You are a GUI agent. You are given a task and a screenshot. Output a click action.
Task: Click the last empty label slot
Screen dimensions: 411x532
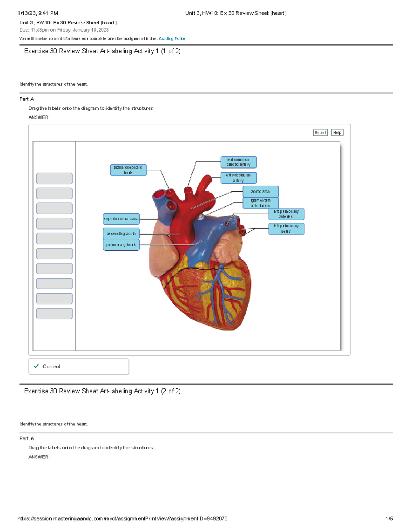(x=54, y=313)
